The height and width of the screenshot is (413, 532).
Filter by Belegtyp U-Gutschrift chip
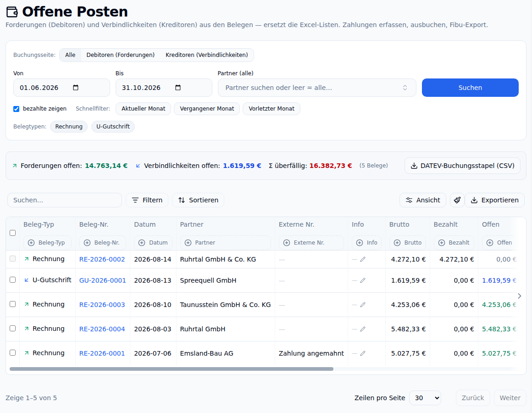coord(113,127)
